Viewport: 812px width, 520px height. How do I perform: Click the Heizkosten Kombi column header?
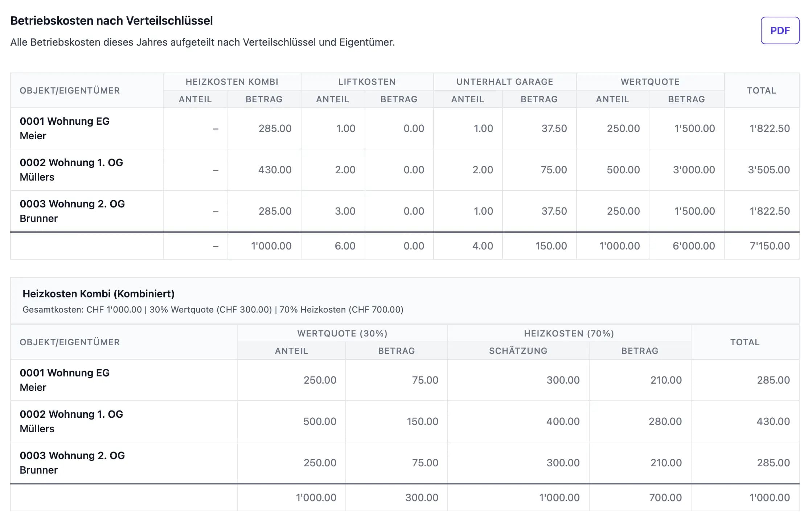[232, 82]
